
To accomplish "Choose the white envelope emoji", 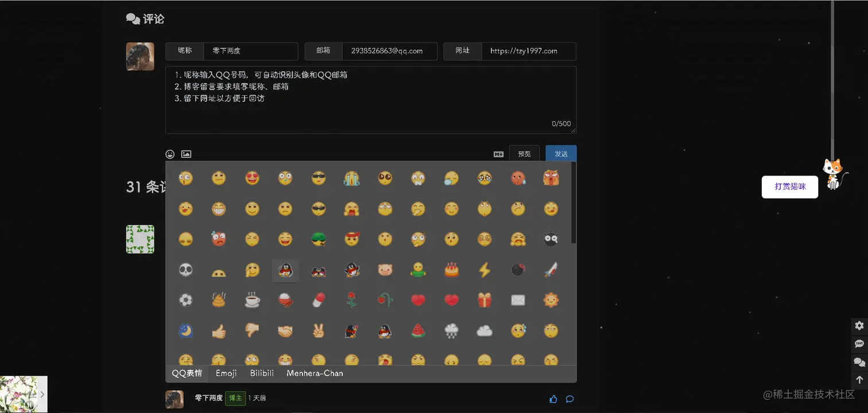I will pos(518,300).
